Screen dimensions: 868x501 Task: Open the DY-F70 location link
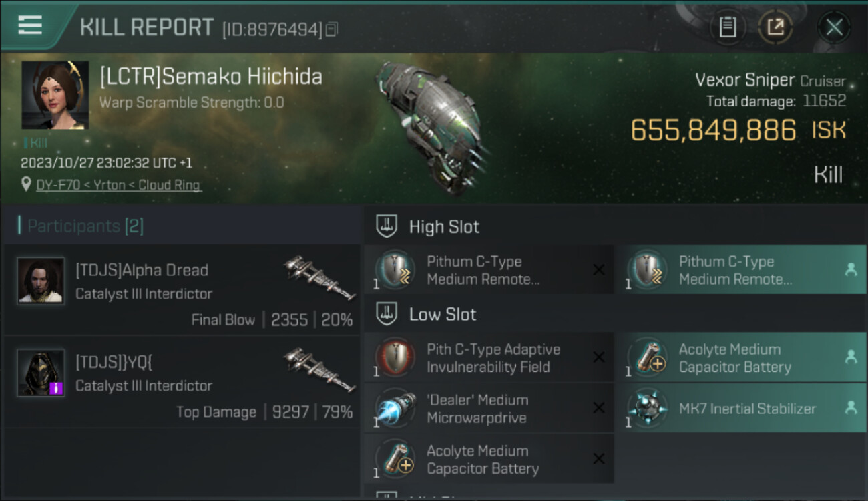point(119,185)
